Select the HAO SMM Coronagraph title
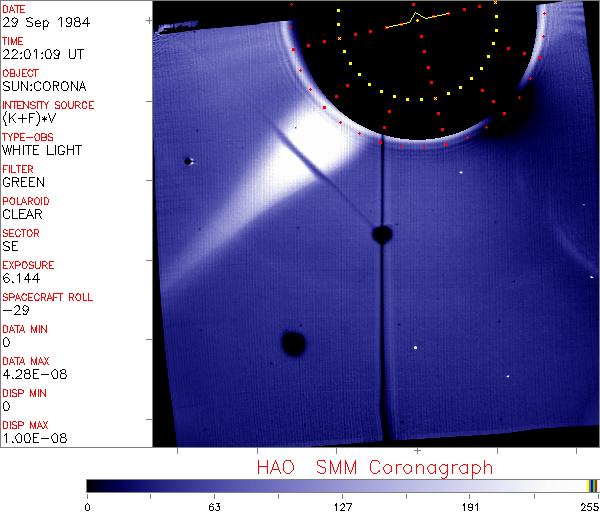Image resolution: width=600 pixels, height=512 pixels. (x=374, y=467)
